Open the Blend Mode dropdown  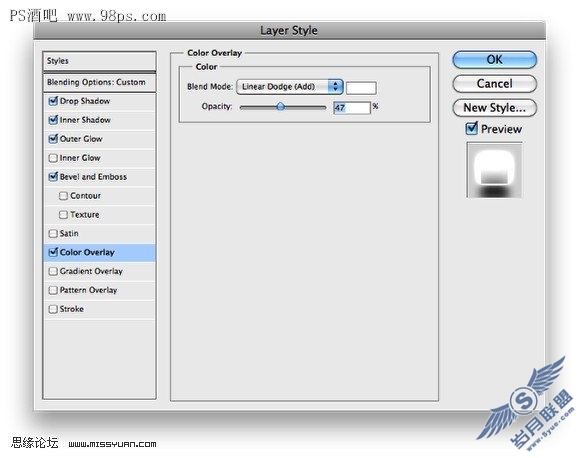[x=290, y=87]
